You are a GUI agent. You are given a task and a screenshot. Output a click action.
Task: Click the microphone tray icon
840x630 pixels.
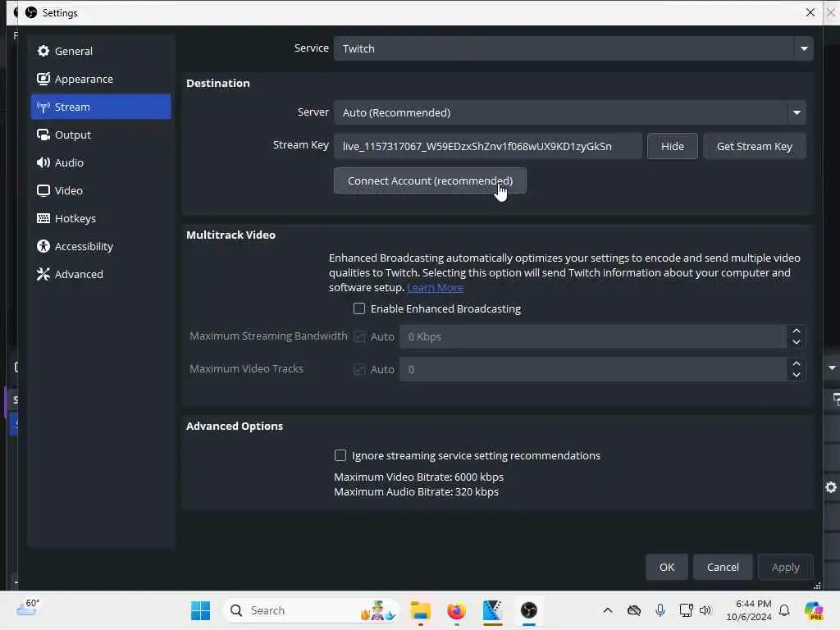point(660,610)
